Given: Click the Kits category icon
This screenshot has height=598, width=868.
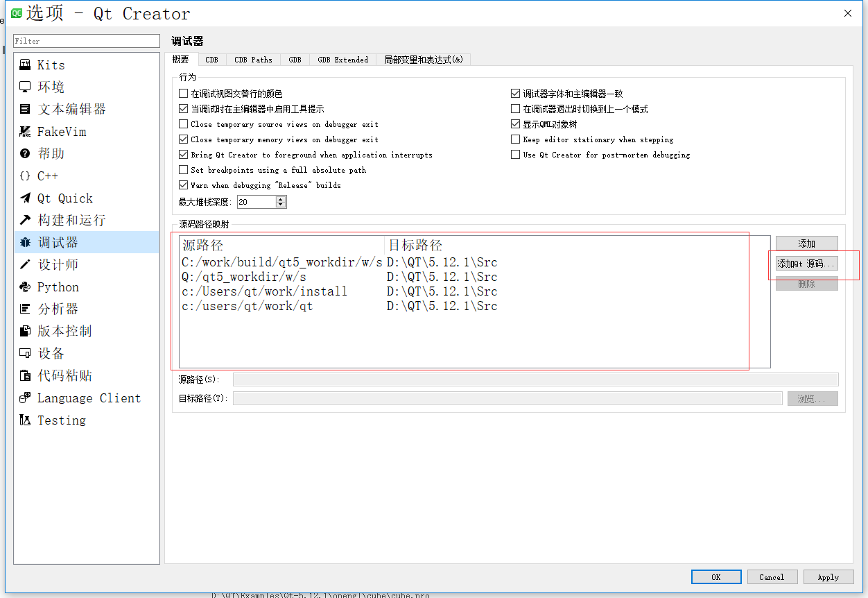Looking at the screenshot, I should [x=25, y=65].
